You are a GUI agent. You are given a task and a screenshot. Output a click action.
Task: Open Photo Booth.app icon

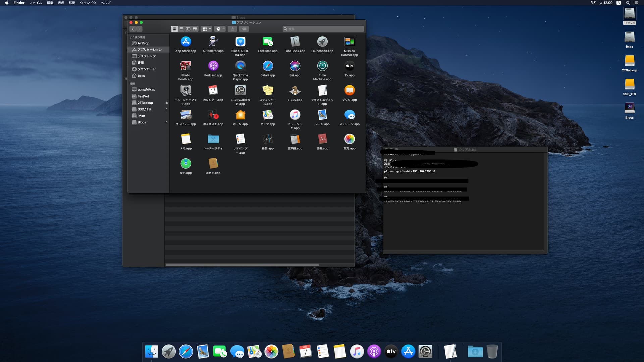(x=185, y=66)
